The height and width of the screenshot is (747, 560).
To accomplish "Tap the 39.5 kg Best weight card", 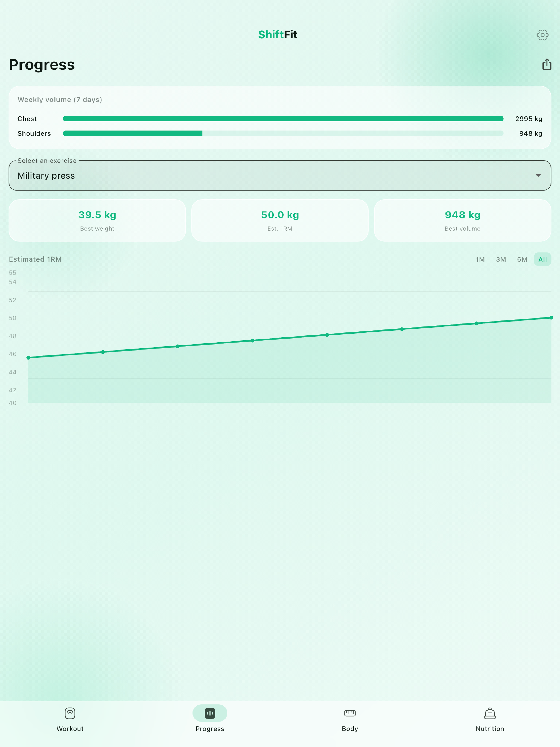I will click(97, 220).
